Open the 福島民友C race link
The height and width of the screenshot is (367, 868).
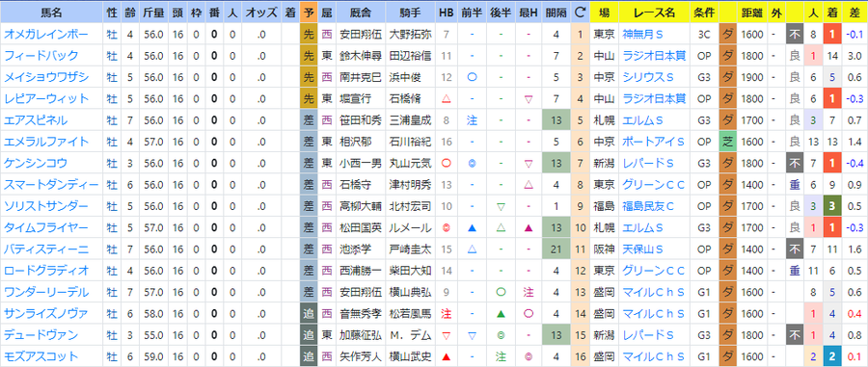648,206
